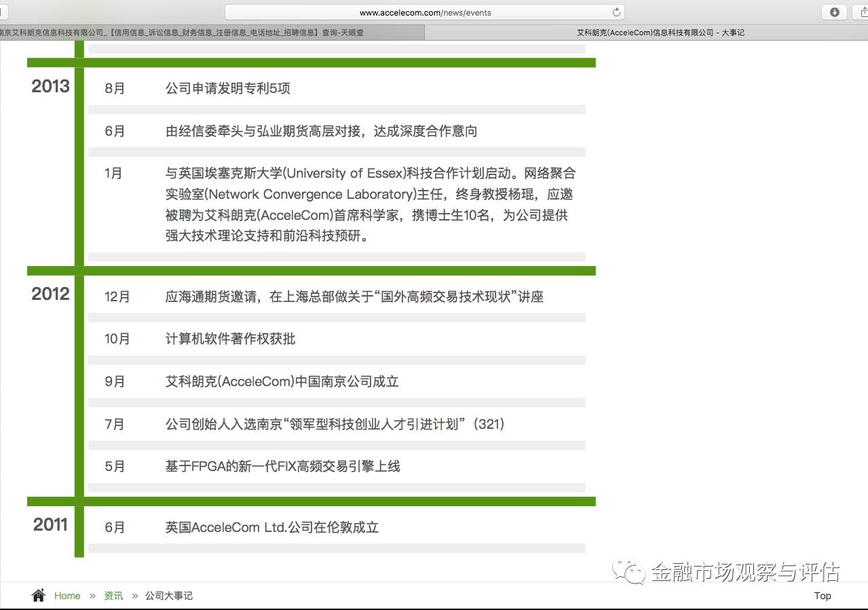This screenshot has height=610, width=868.
Task: Click the home icon in breadcrumb
Action: point(39,595)
